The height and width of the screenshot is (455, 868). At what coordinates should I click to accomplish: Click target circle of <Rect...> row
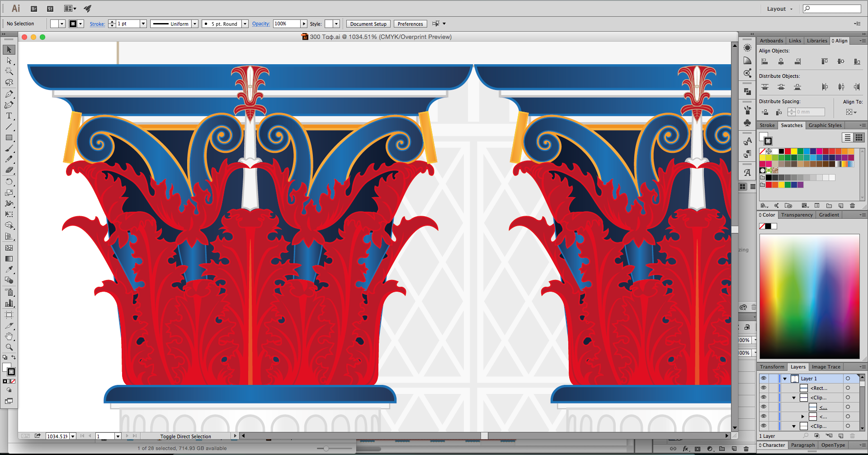848,388
